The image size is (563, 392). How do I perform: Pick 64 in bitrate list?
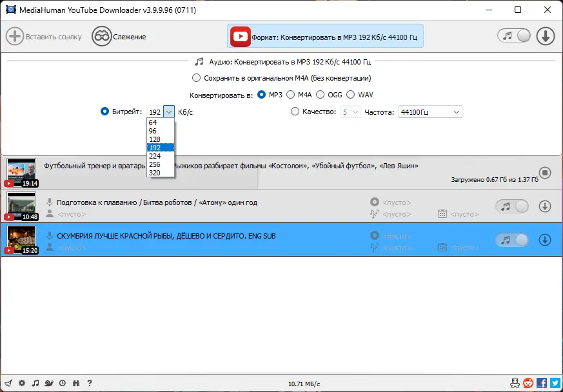pos(161,122)
